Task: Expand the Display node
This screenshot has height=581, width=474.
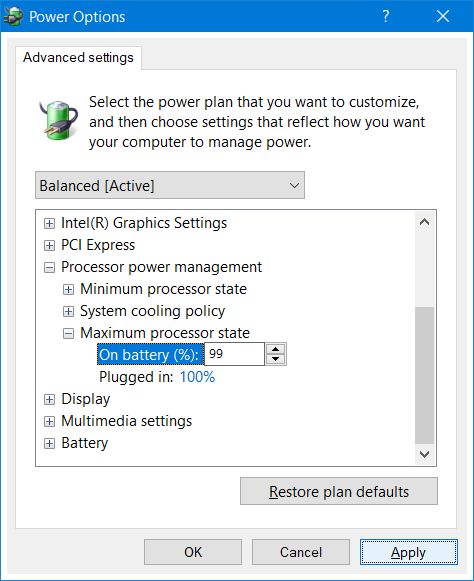Action: click(x=49, y=399)
